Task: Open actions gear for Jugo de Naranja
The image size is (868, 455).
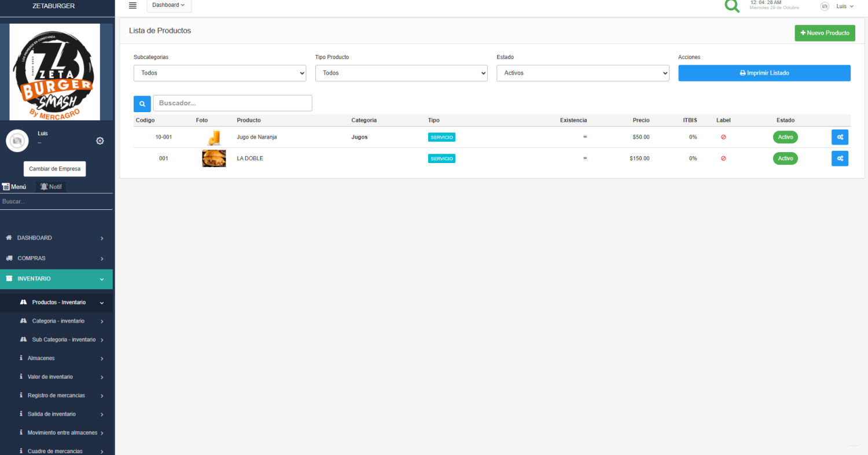Action: pos(840,137)
